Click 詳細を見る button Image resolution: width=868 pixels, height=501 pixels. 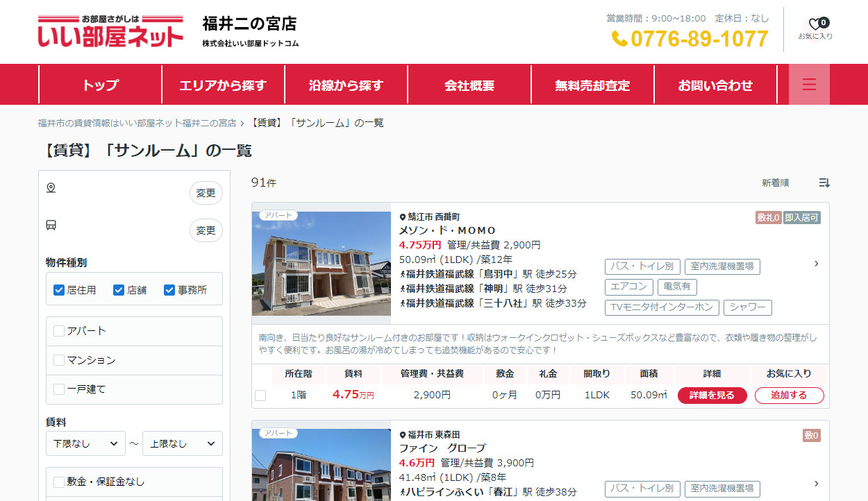coord(712,396)
